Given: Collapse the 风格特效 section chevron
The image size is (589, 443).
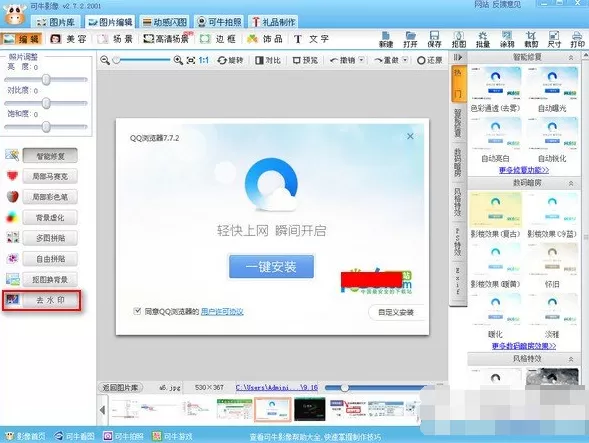Looking at the screenshot, I should point(571,359).
